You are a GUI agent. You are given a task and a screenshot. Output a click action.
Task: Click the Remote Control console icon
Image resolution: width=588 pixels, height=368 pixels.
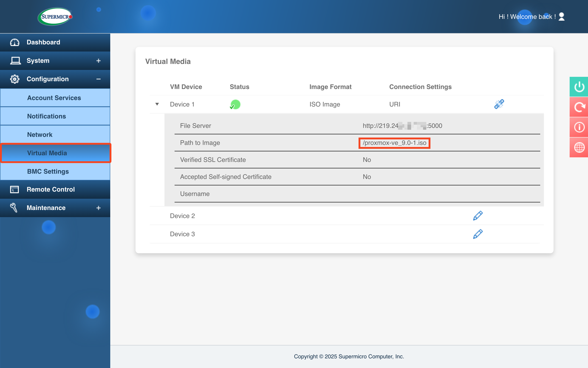[14, 189]
